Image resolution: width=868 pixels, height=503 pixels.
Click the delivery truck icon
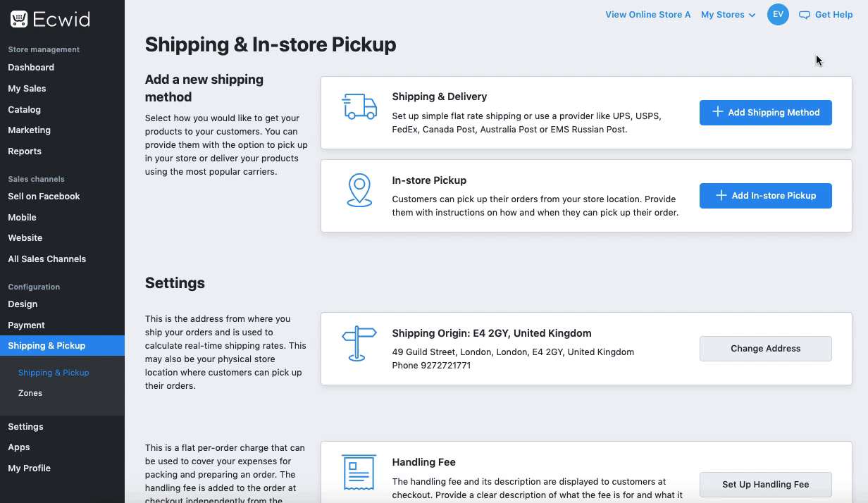(359, 107)
